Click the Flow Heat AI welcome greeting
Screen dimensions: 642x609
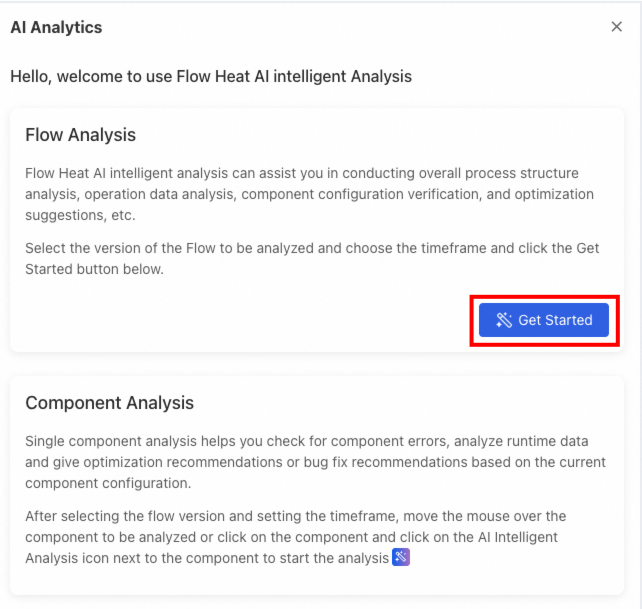[x=211, y=76]
